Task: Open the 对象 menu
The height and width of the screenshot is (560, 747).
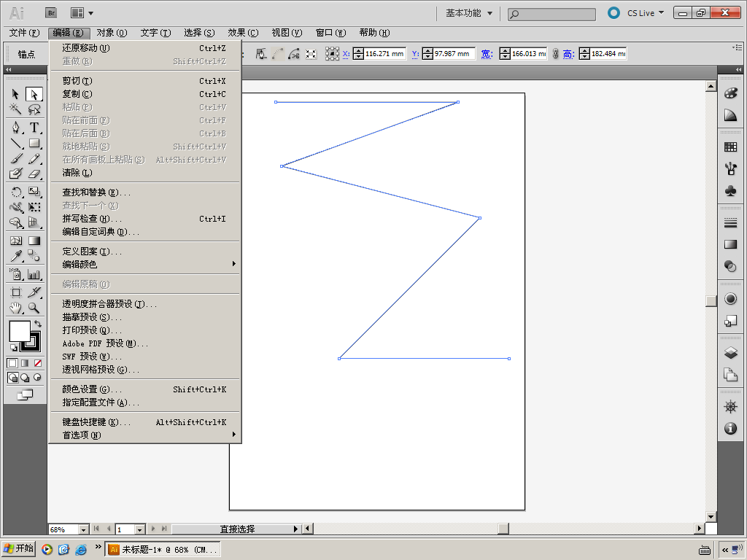Action: click(112, 33)
